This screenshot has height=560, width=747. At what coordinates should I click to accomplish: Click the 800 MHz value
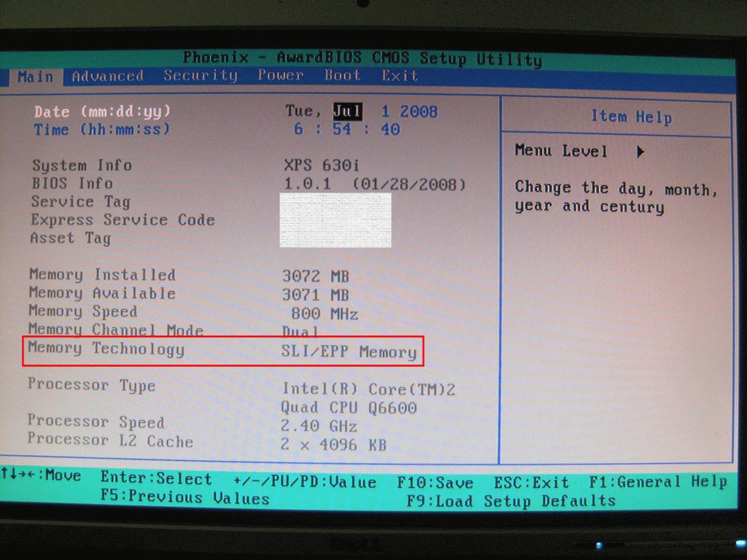coord(325,314)
